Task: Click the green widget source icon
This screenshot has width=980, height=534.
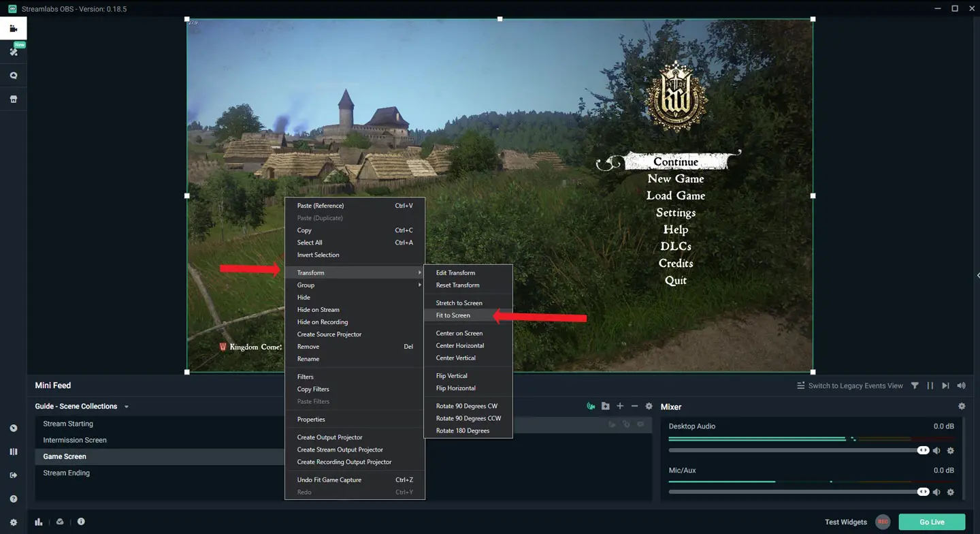Action: point(591,406)
